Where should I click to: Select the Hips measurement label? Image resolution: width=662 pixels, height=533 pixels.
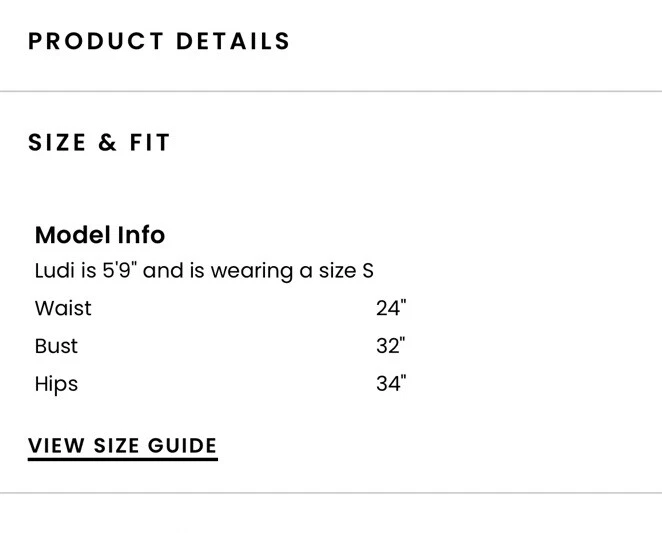point(56,384)
